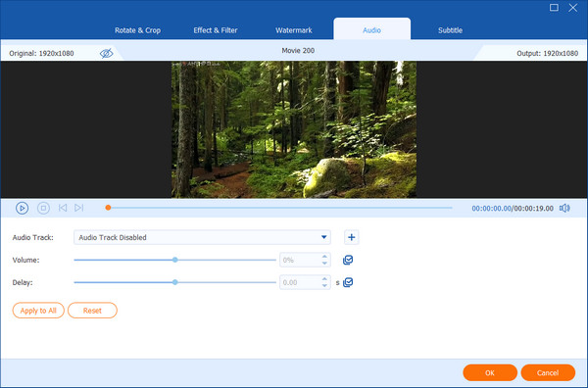Open the Subtitle tab

[450, 30]
